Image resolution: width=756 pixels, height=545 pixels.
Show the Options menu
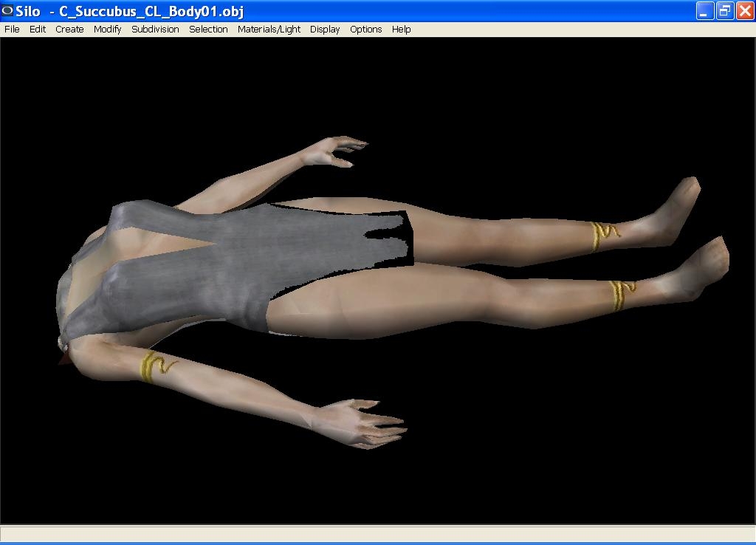pyautogui.click(x=365, y=30)
